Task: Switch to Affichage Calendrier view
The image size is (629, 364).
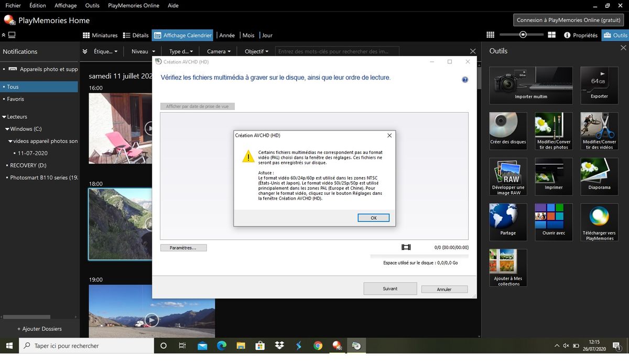Action: tap(182, 35)
